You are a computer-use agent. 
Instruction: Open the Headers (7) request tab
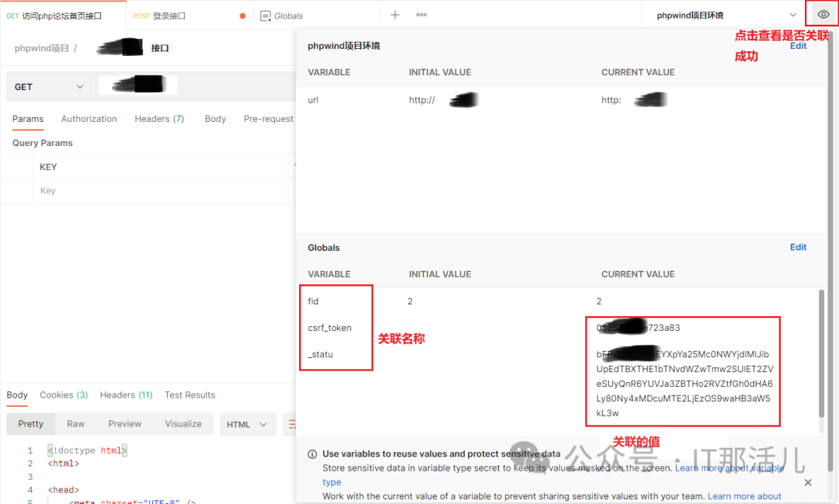[159, 119]
